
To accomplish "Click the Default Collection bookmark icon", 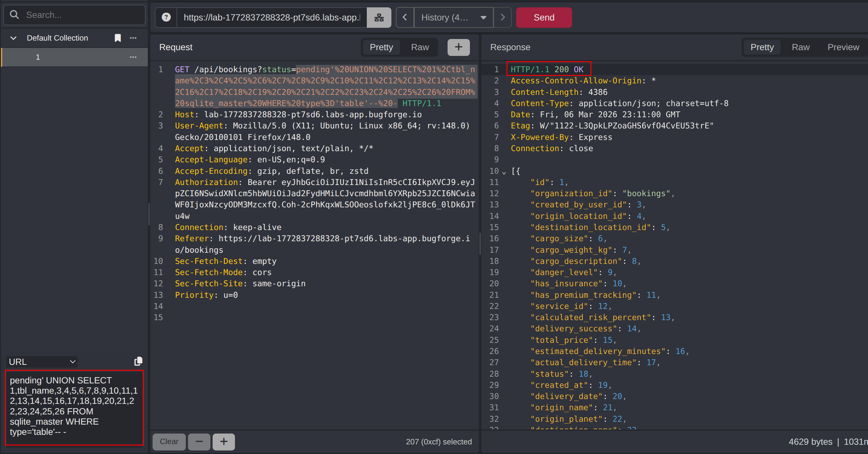I will point(117,38).
